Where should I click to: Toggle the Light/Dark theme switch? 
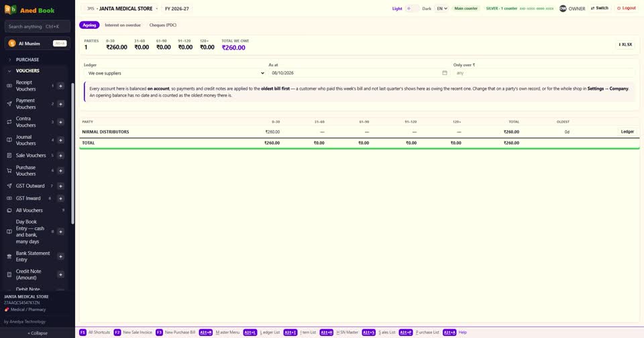[x=412, y=8]
